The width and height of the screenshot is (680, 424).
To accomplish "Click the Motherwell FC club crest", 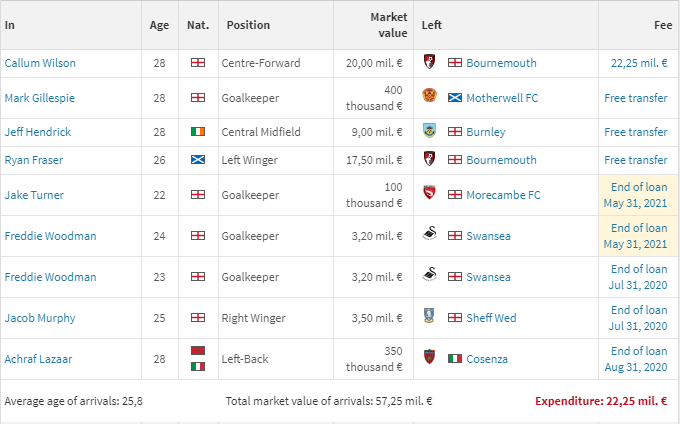I will pyautogui.click(x=430, y=98).
